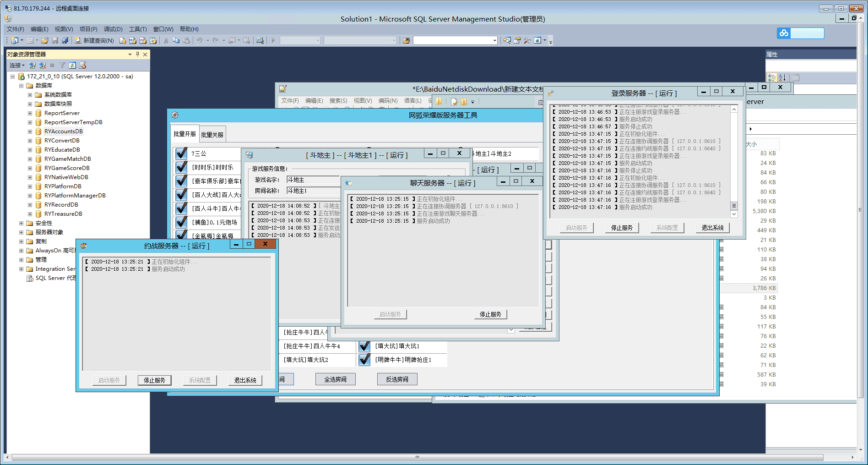Image resolution: width=868 pixels, height=465 pixels.
Task: Click the cloud icon at top right
Action: [x=784, y=33]
